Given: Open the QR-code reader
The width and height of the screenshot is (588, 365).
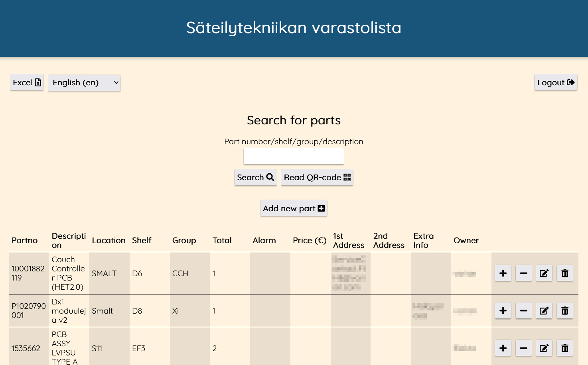Looking at the screenshot, I should click(x=317, y=177).
